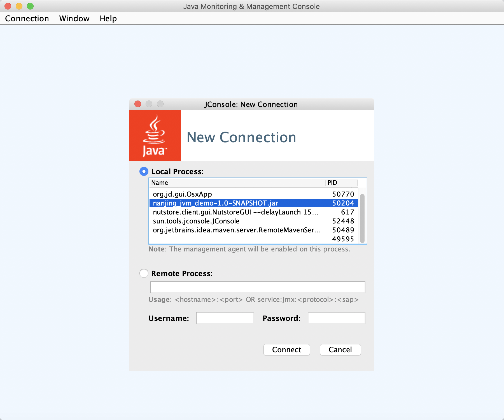Select the Local Process radio button
The image size is (504, 420).
(x=144, y=171)
